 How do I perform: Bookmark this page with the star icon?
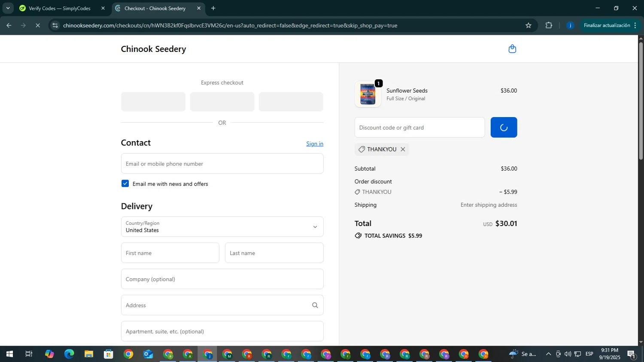[529, 25]
